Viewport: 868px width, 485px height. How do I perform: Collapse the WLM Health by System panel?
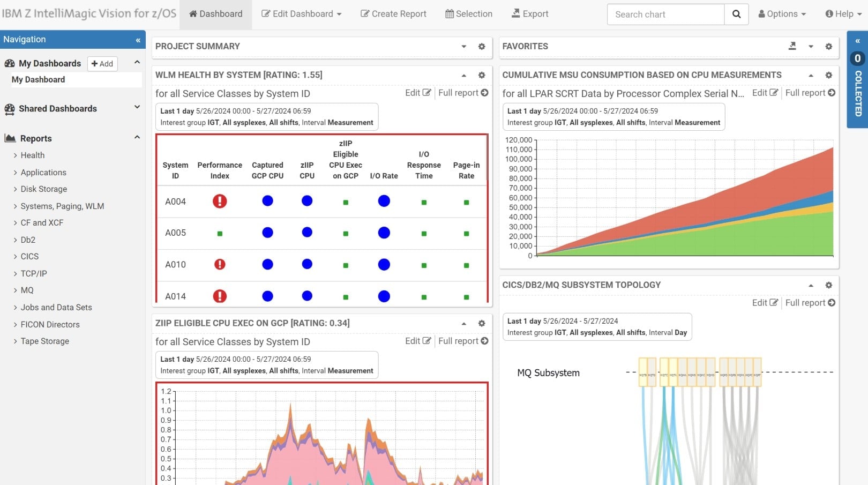[x=463, y=76]
